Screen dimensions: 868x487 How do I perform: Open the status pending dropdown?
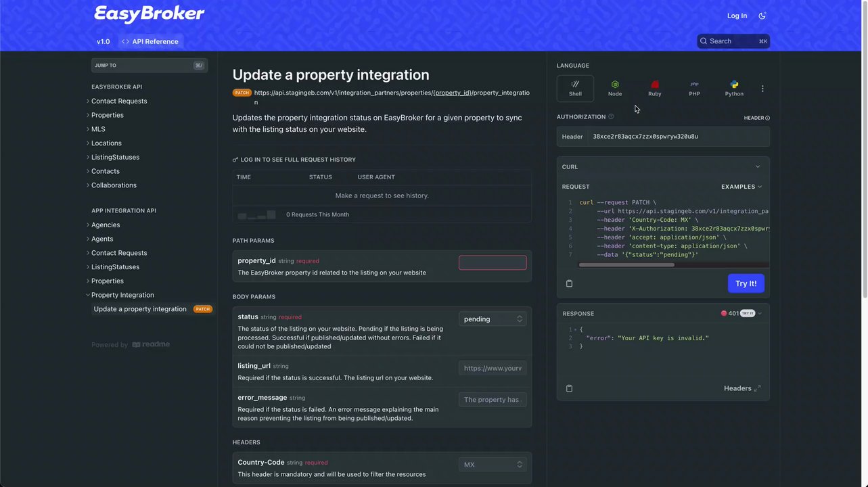tap(493, 319)
